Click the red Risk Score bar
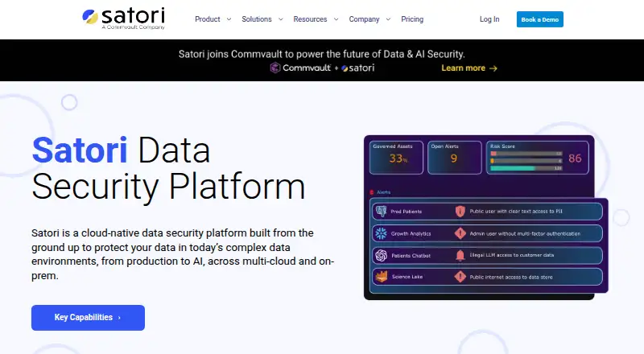 [x=493, y=154]
